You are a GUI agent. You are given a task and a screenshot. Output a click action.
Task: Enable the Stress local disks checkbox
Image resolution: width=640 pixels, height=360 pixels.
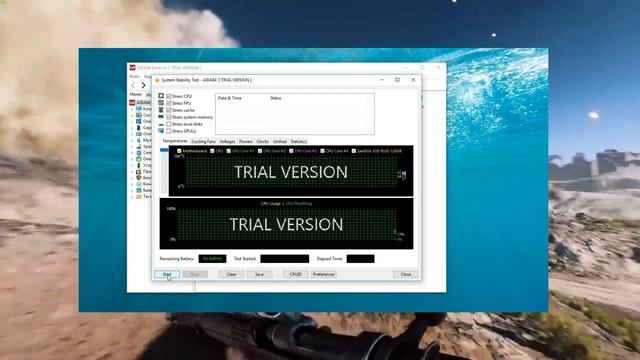point(169,124)
